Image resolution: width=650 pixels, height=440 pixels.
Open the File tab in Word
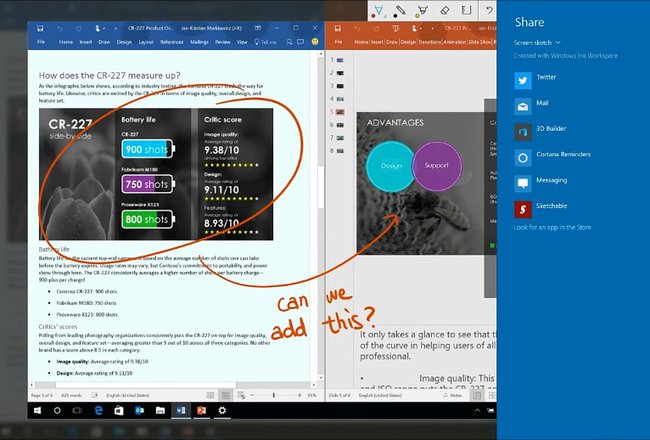[41, 42]
